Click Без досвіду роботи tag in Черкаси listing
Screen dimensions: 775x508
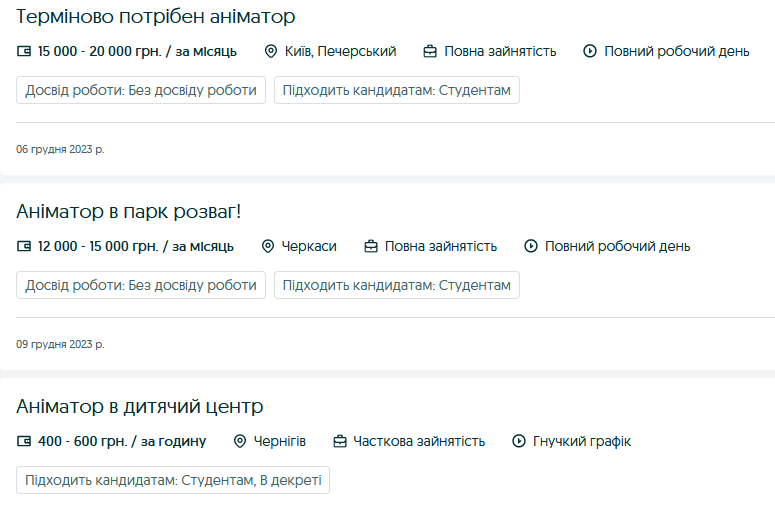pos(141,285)
